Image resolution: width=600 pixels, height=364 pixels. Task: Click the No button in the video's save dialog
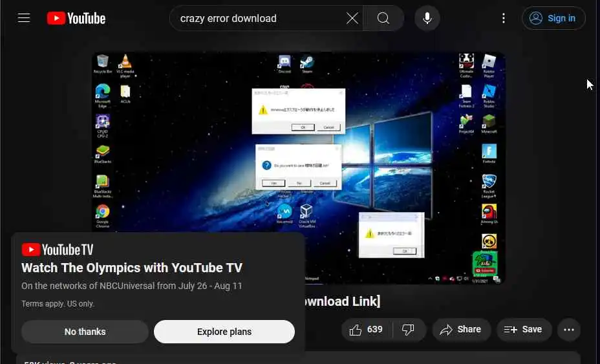(299, 183)
